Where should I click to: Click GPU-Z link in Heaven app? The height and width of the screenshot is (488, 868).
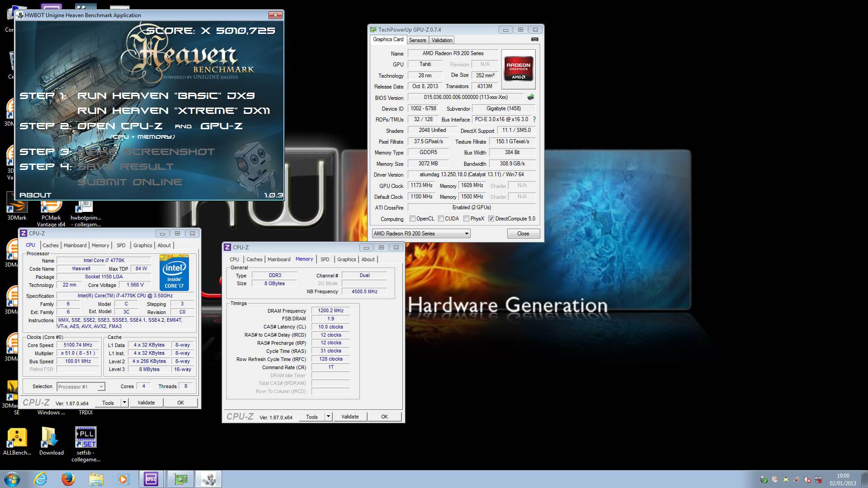(222, 126)
